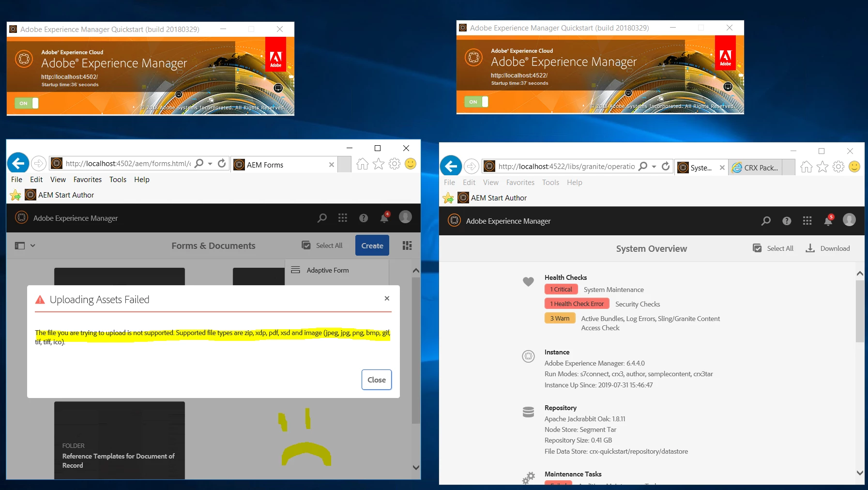Screen dimensions: 868x490
Task: Switch to the CRX Pack... tab
Action: coord(756,168)
